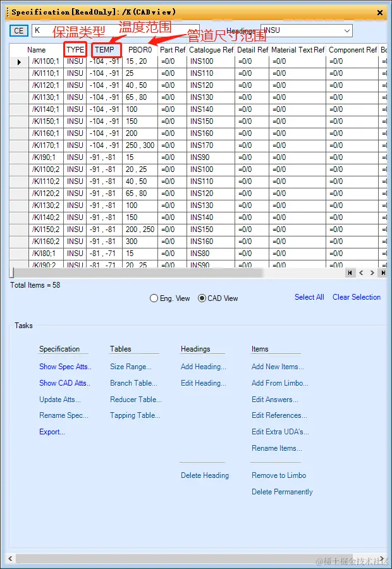
Task: Open the Headings INSU dropdown
Action: 347,31
